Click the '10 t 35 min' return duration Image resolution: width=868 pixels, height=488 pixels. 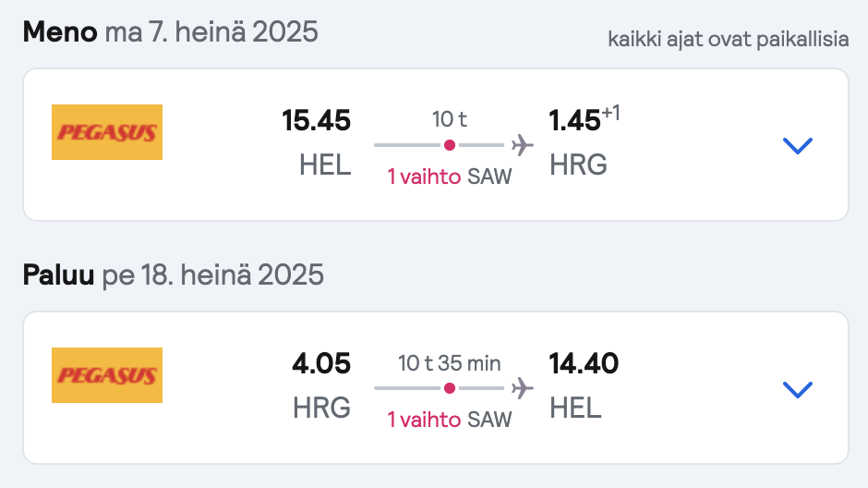(450, 363)
